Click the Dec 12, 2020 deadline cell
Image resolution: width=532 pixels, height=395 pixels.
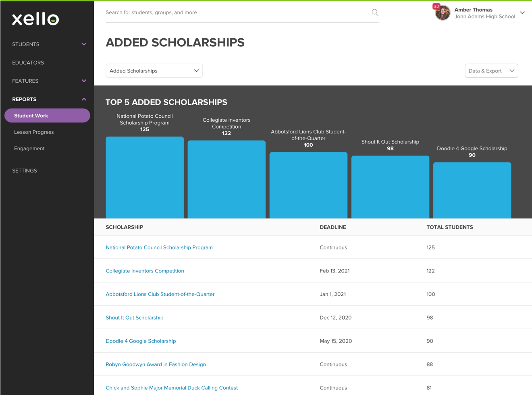pyautogui.click(x=336, y=318)
